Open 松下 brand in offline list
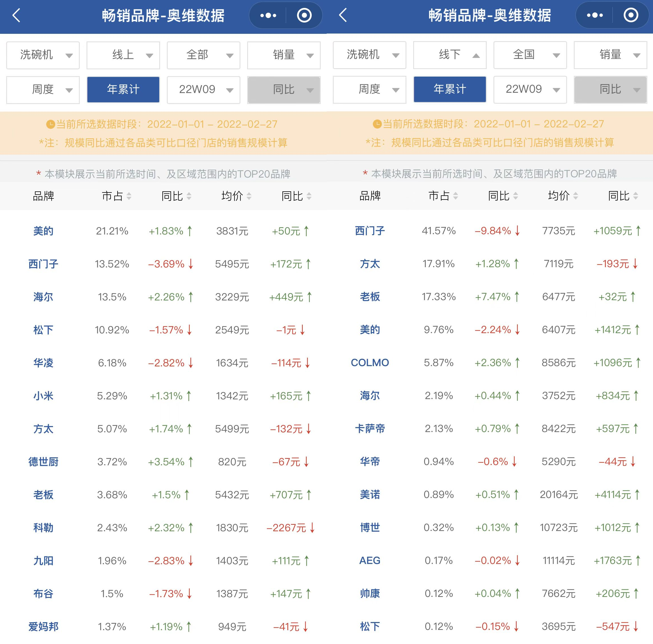653x644 pixels. pos(370,627)
